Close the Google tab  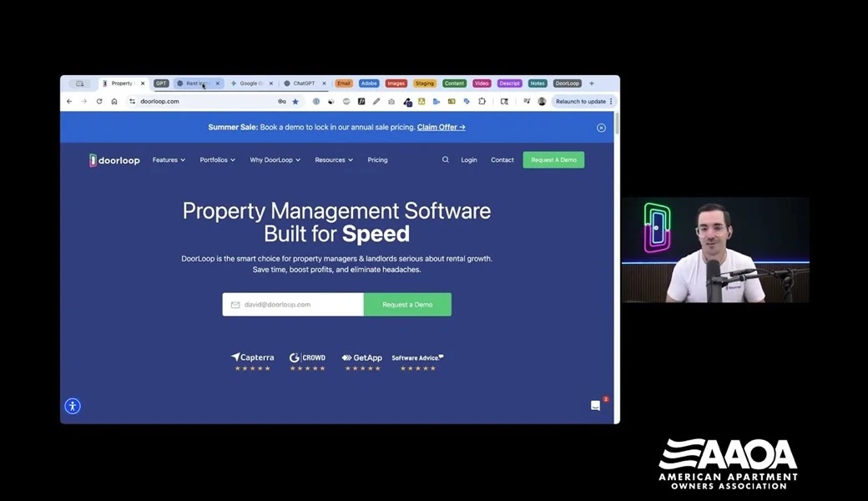click(x=270, y=83)
